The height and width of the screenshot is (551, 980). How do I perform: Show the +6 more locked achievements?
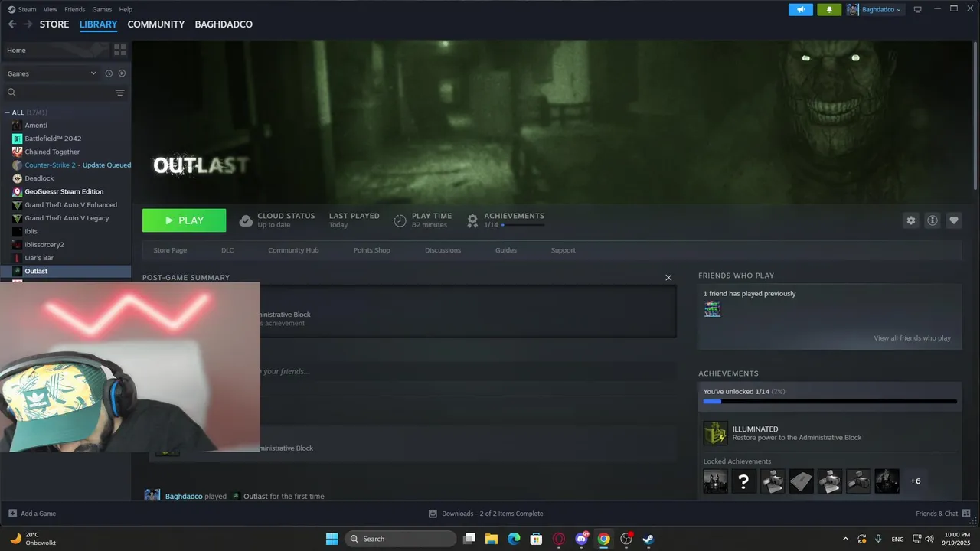(x=916, y=481)
